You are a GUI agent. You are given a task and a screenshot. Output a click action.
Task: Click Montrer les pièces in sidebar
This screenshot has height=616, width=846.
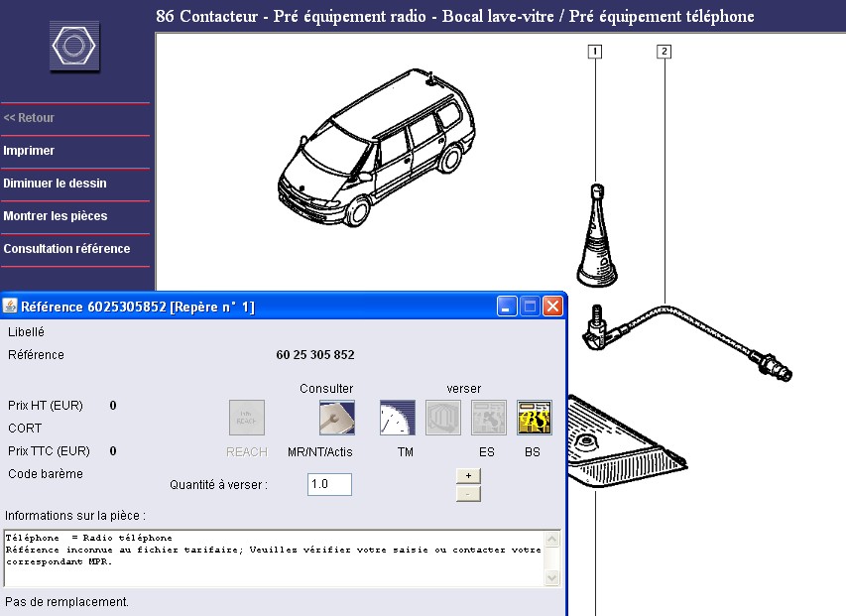[56, 216]
